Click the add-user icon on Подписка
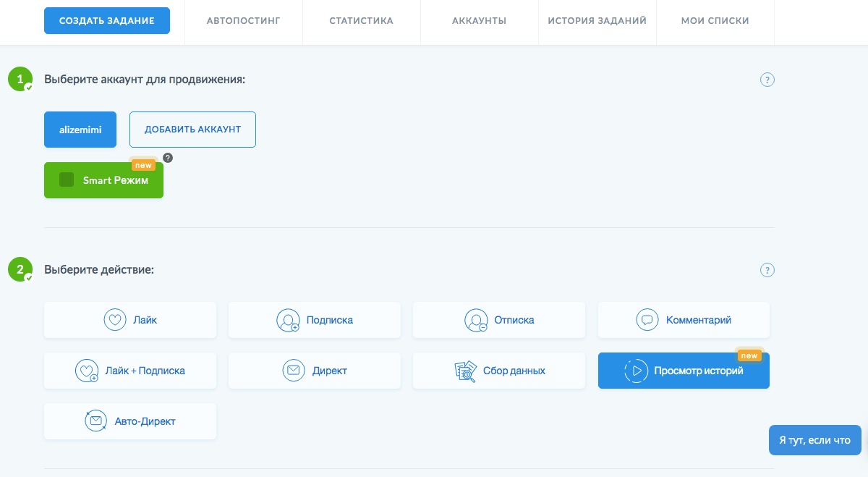Viewport: 868px width, 477px height. click(288, 320)
